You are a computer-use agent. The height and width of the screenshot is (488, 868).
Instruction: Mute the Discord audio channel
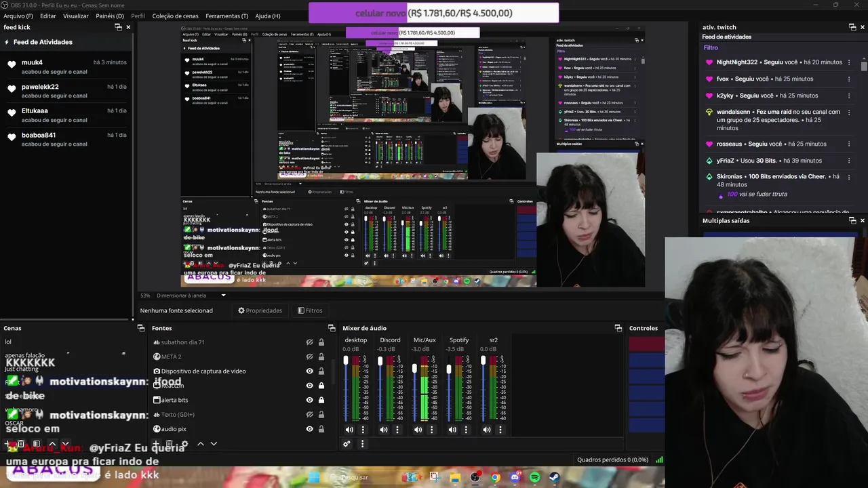384,429
